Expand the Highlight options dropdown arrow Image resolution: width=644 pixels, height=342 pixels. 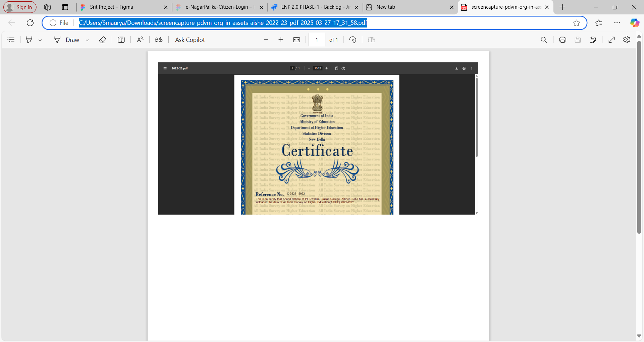pos(40,40)
